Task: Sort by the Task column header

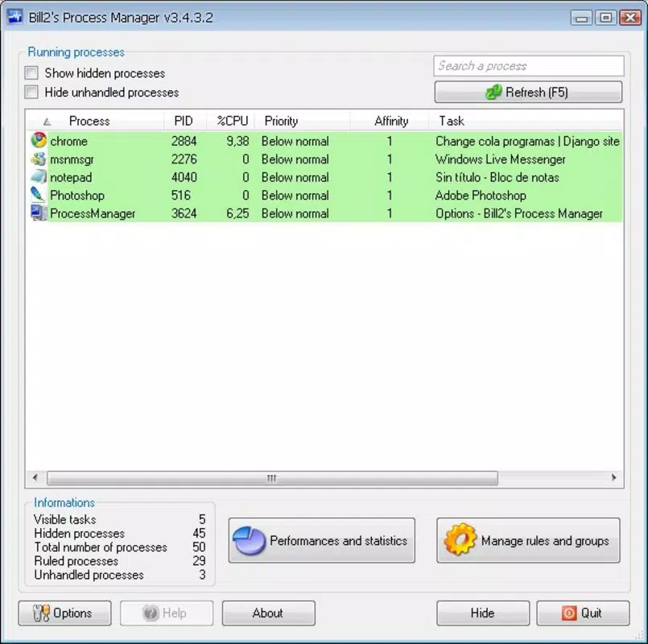Action: [526, 121]
